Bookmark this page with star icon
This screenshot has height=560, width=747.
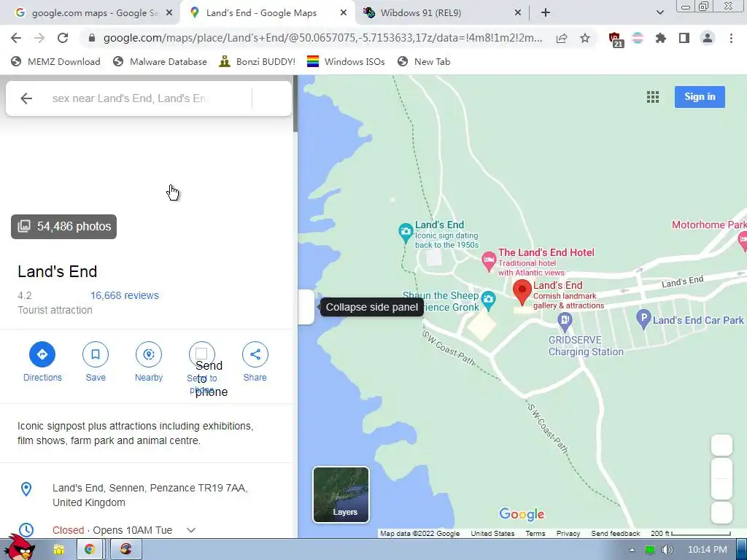point(585,38)
